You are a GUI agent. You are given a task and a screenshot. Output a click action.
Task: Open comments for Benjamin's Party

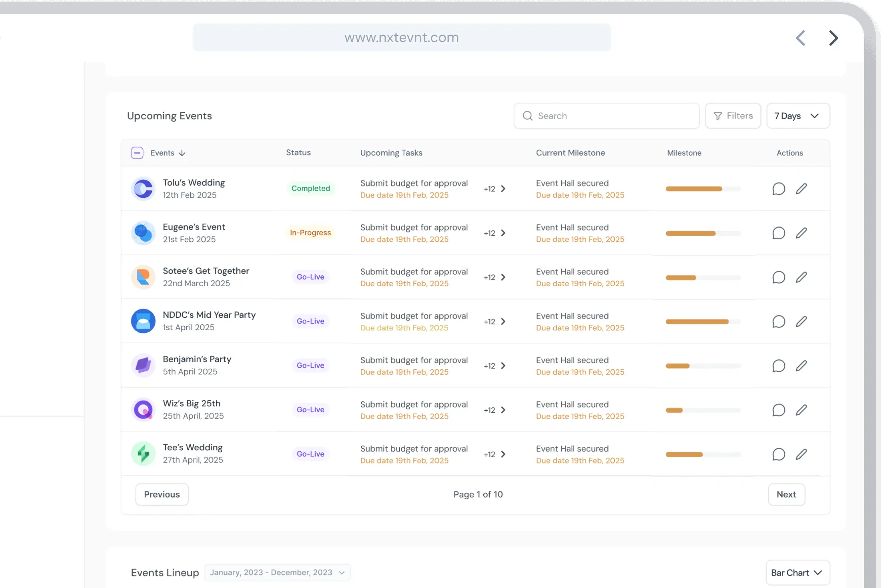(778, 366)
